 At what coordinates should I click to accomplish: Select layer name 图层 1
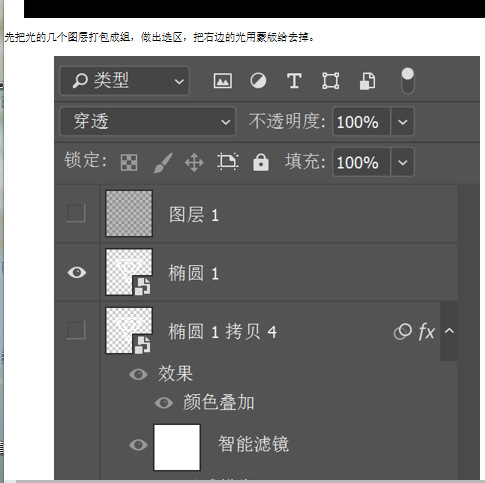coord(194,215)
